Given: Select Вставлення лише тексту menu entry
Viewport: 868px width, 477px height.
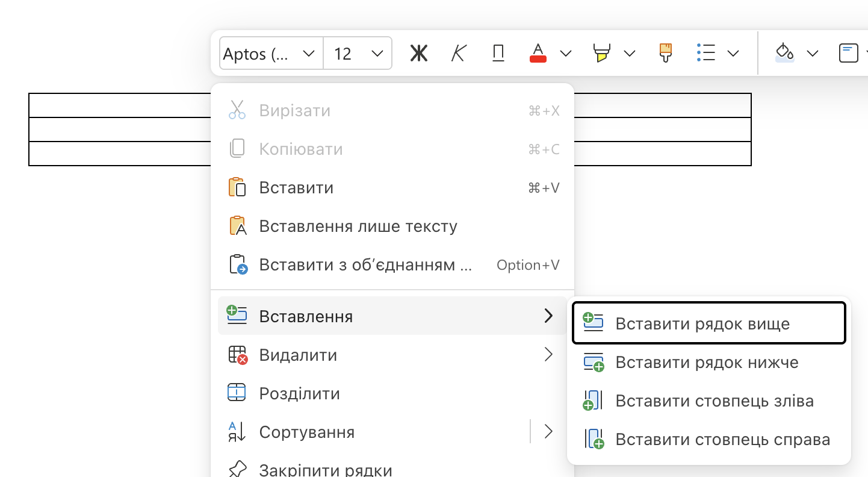Looking at the screenshot, I should (358, 226).
